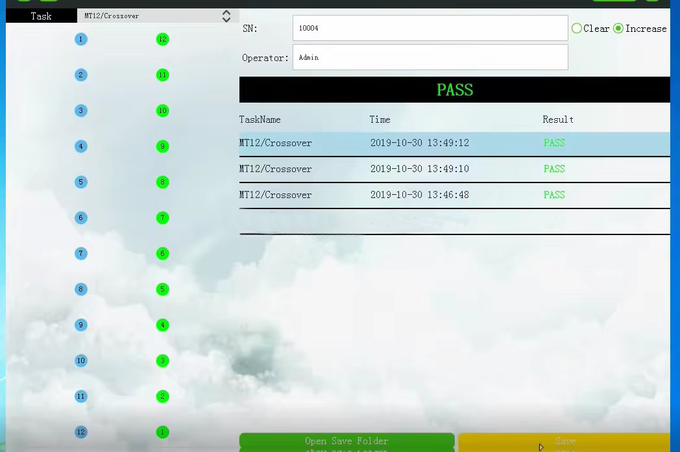Click the SN input field
Image resolution: width=680 pixels, height=452 pixels.
430,29
